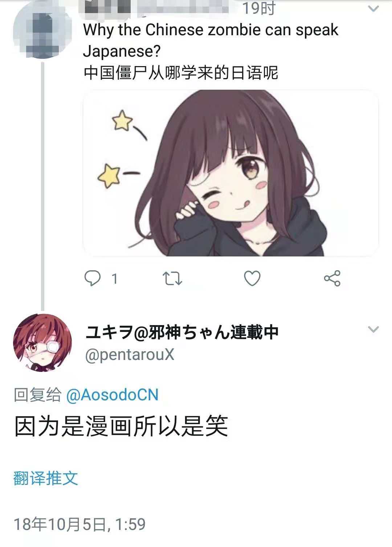Tap the 19时 time label
Image resolution: width=392 pixels, height=547 pixels.
tap(259, 8)
